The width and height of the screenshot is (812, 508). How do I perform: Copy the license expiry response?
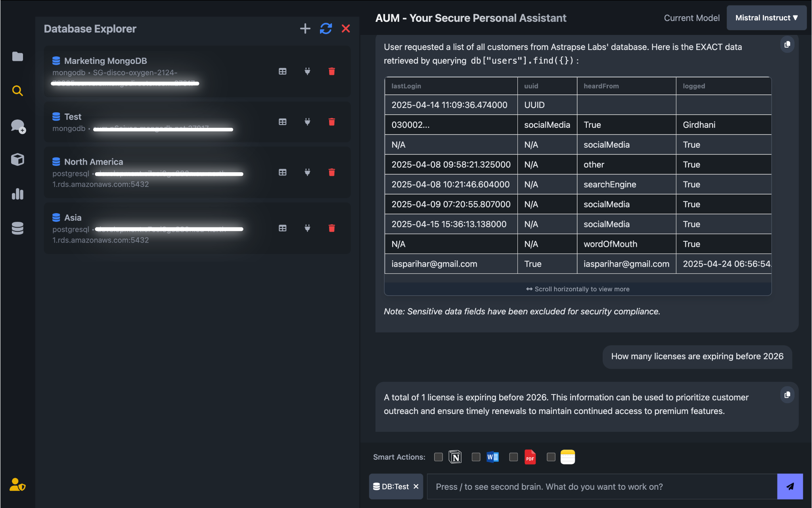click(787, 395)
